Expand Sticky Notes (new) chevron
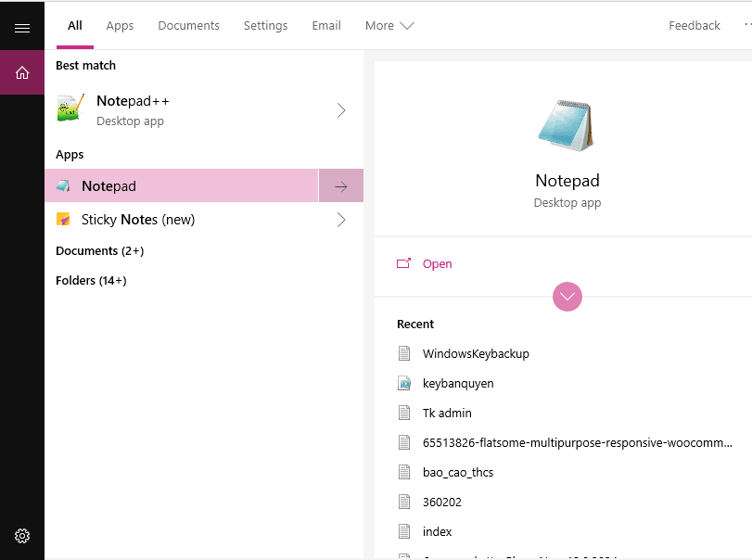This screenshot has height=560, width=752. 341,220
